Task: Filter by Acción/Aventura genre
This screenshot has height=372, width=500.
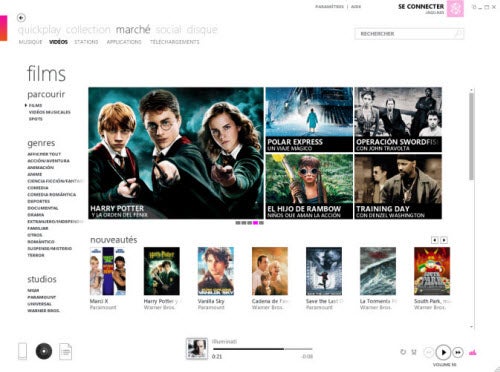Action: pos(48,161)
